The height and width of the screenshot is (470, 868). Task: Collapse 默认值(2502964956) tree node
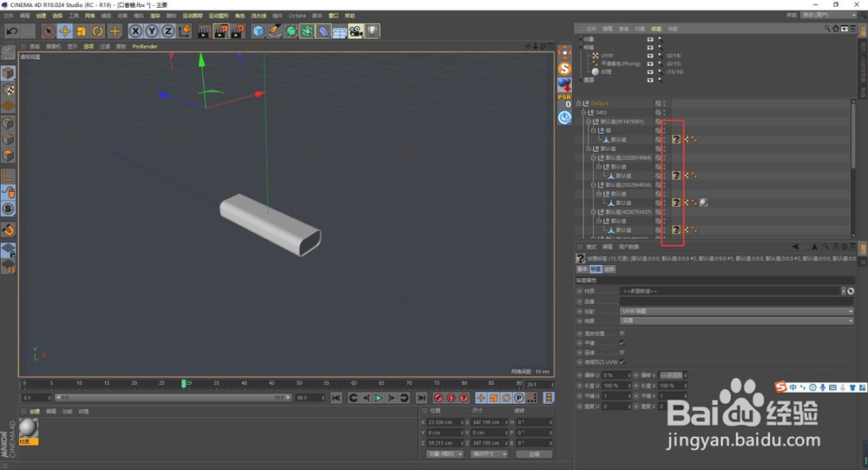click(594, 184)
